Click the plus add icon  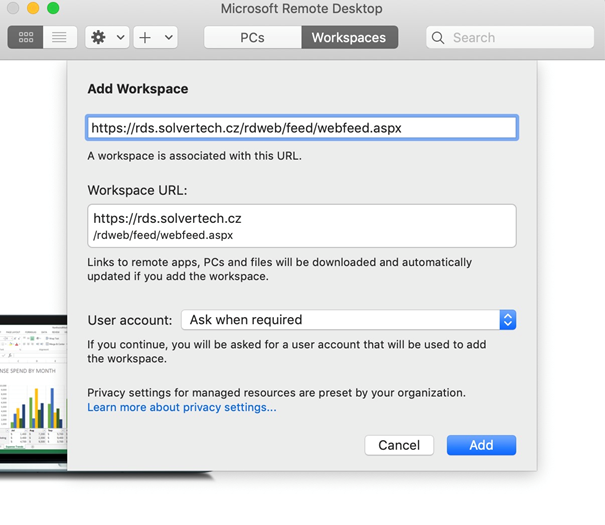145,37
